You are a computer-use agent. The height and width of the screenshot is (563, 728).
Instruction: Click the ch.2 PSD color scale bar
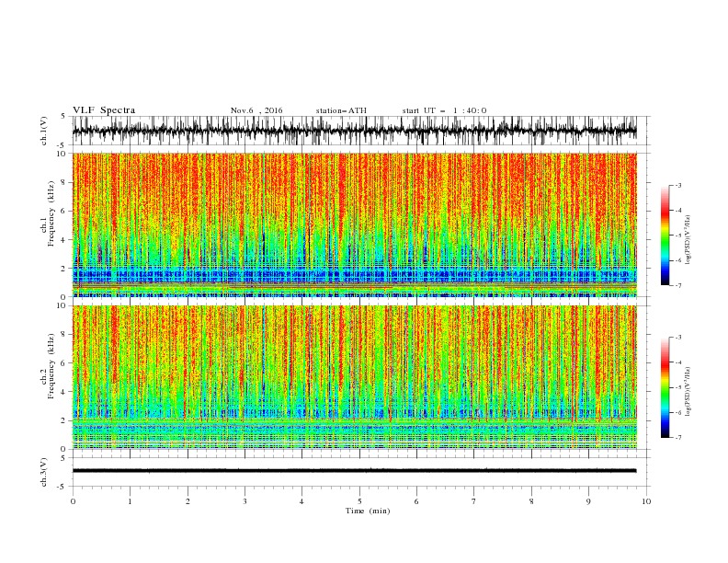665,387
